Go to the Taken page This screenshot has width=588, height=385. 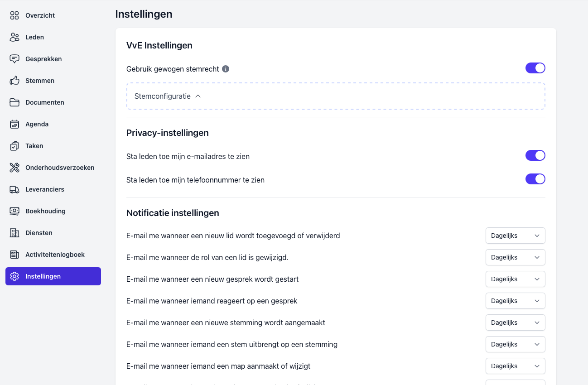(34, 146)
